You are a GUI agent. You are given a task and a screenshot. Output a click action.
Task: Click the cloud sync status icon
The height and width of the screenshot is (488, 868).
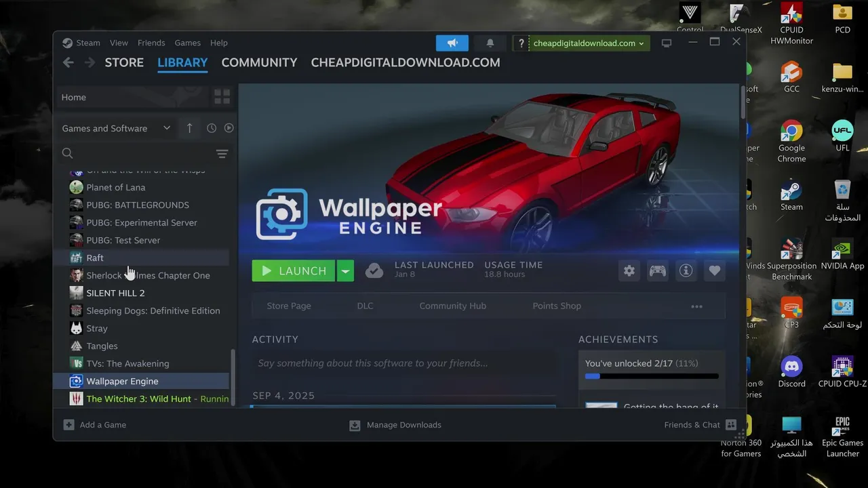click(x=374, y=270)
